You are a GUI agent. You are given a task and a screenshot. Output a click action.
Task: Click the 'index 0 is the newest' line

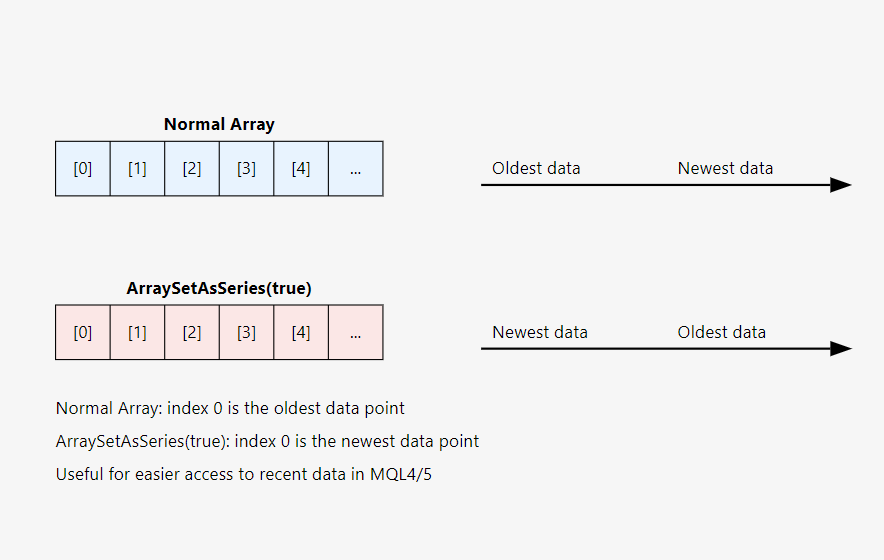pos(267,441)
